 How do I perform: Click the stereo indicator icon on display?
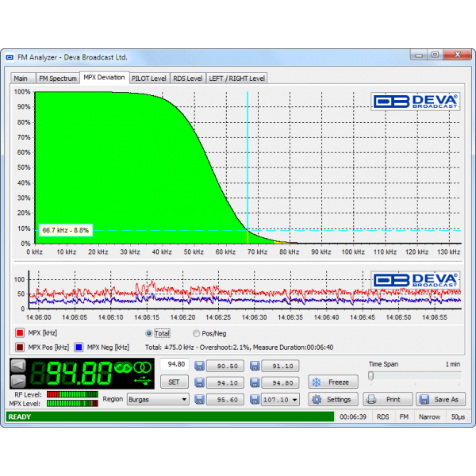[x=143, y=367]
